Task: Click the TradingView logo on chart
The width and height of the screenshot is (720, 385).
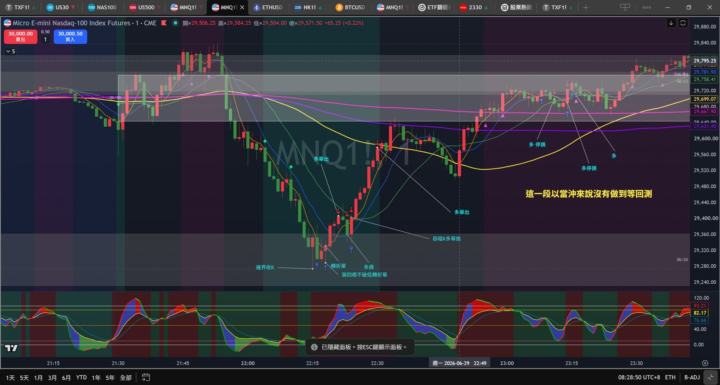Action: (11, 348)
